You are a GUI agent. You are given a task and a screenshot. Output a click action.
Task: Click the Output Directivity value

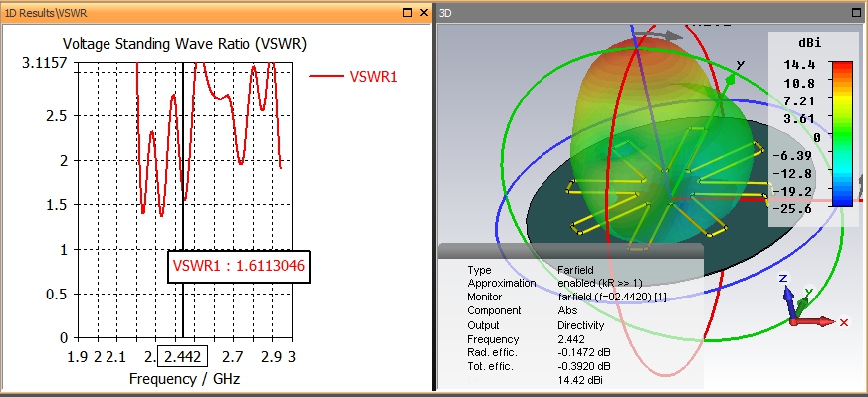tap(580, 325)
